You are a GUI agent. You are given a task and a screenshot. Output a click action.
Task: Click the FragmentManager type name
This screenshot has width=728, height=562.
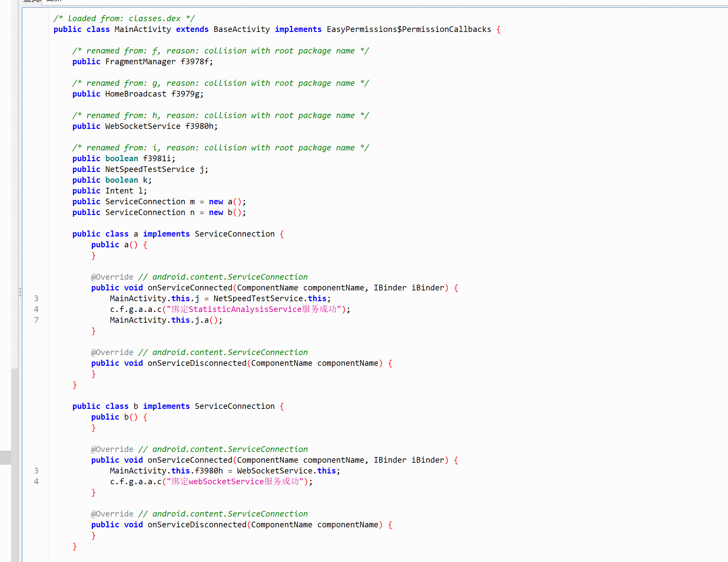click(140, 62)
